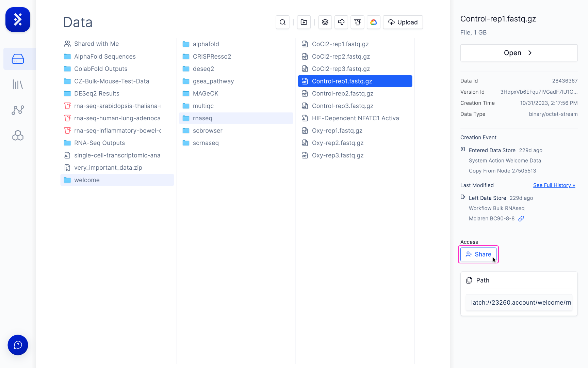Select the rnaseq folder
The height and width of the screenshot is (368, 588).
[x=236, y=118]
